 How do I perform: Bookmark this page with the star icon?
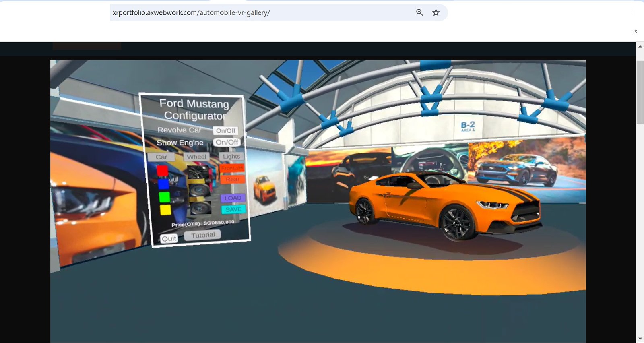tap(436, 12)
